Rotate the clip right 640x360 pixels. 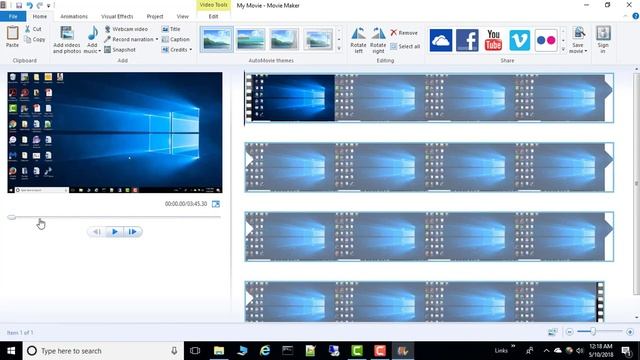tap(378, 40)
